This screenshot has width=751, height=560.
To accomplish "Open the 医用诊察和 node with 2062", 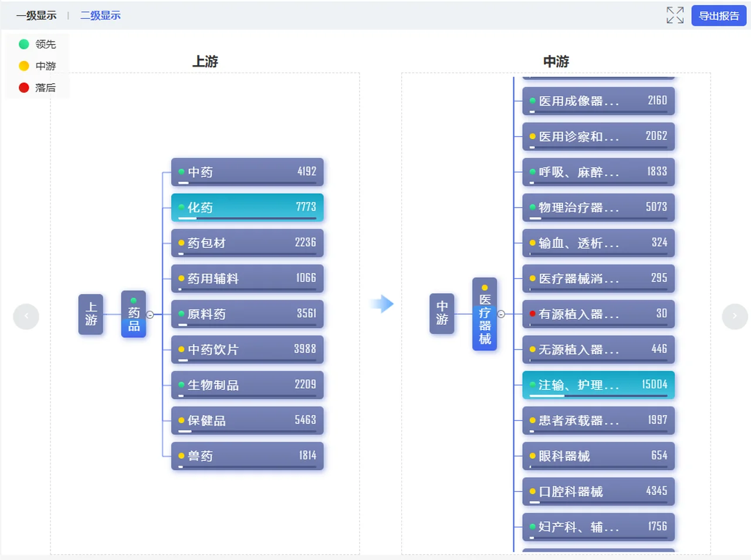I will pyautogui.click(x=598, y=137).
